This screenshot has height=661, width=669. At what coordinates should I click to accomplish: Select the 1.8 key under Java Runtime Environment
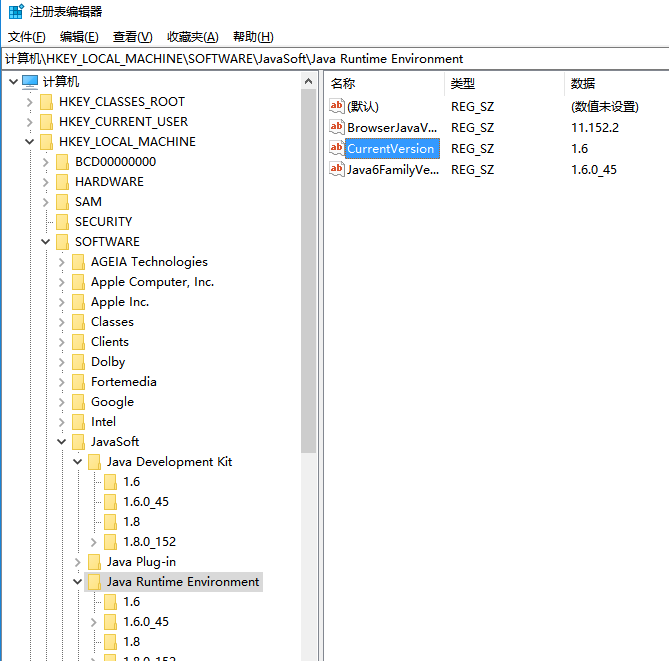(131, 642)
